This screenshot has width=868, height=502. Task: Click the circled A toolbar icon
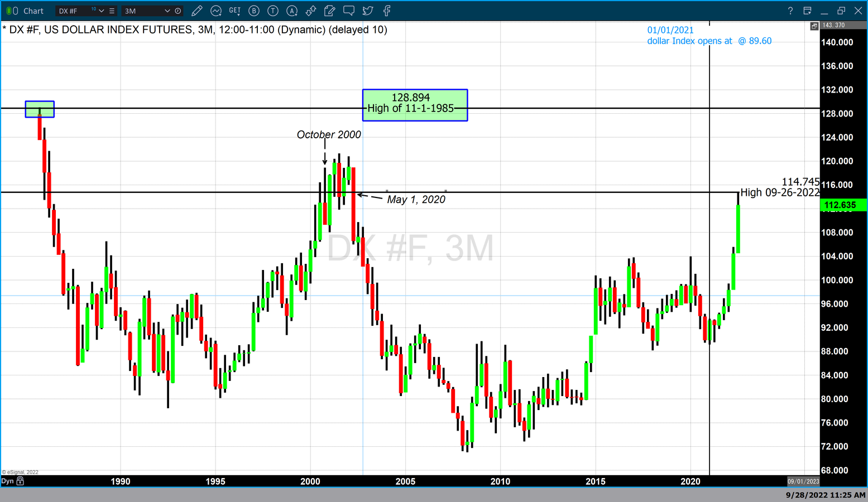[292, 11]
